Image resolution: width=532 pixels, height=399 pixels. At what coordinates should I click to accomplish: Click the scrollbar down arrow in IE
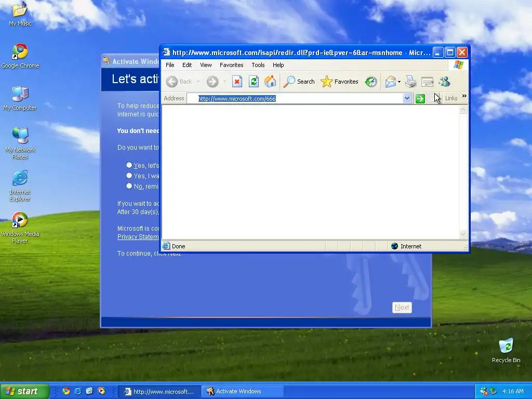click(x=463, y=234)
